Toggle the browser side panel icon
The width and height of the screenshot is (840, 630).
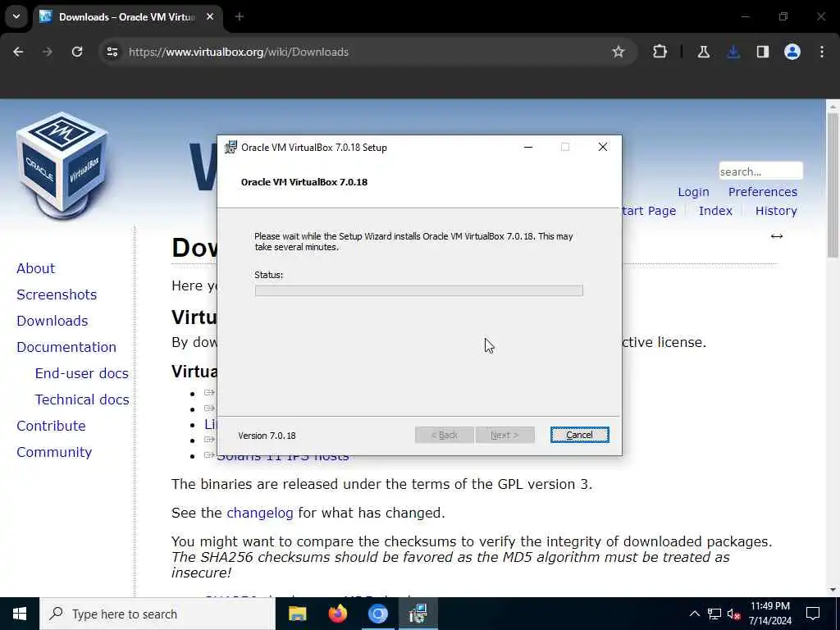pos(763,52)
